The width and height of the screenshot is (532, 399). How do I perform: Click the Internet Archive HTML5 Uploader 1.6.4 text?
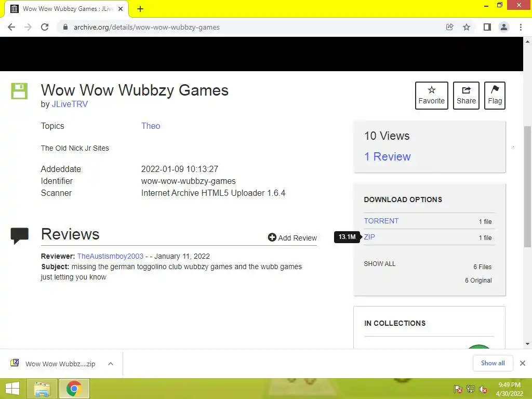(x=213, y=193)
